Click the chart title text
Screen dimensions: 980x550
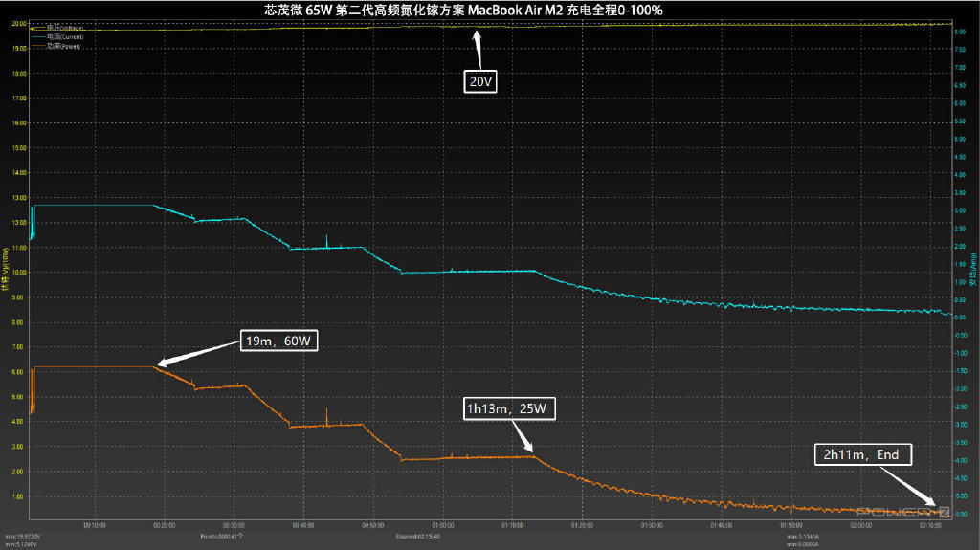(x=489, y=10)
